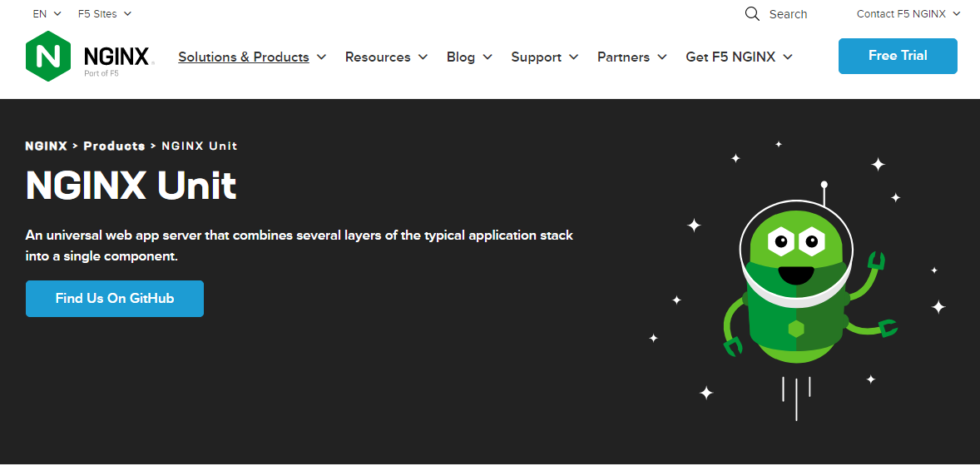Open the Blog menu
Image resolution: width=980 pixels, height=471 pixels.
click(469, 57)
